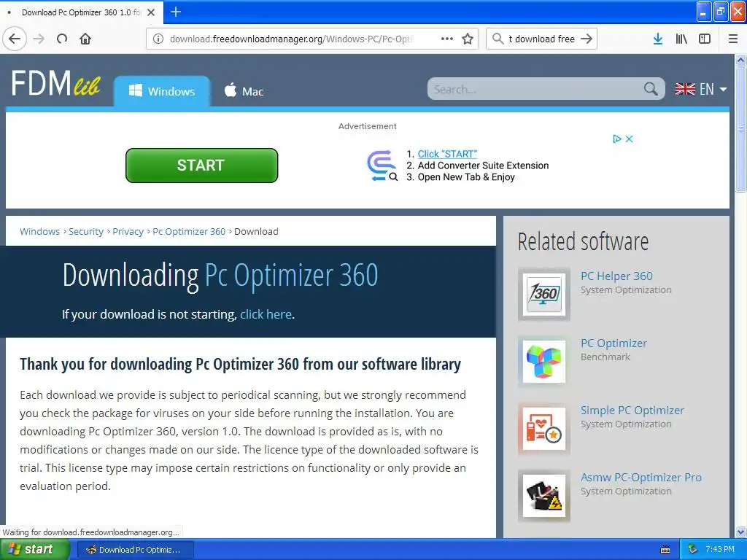Screen dimensions: 747x560
Task: Toggle the browser sidebar view
Action: click(x=705, y=39)
